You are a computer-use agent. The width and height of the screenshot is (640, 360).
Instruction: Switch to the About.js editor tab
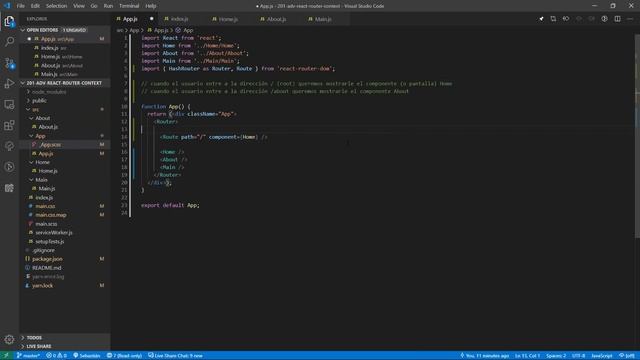276,19
